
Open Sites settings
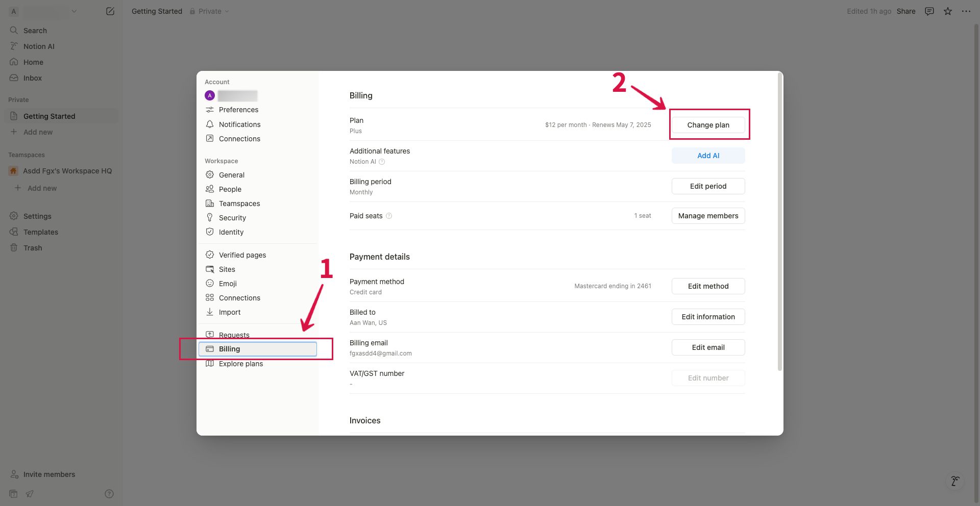(x=258, y=269)
